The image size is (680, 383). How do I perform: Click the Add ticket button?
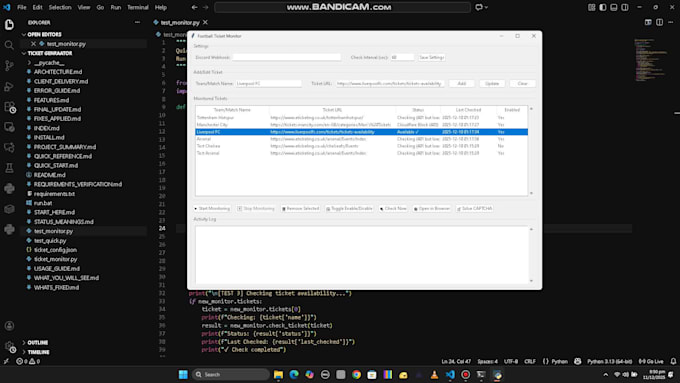click(461, 83)
